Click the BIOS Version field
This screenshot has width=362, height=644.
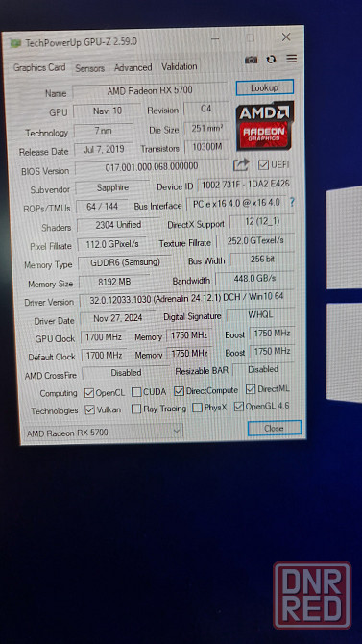pos(152,167)
